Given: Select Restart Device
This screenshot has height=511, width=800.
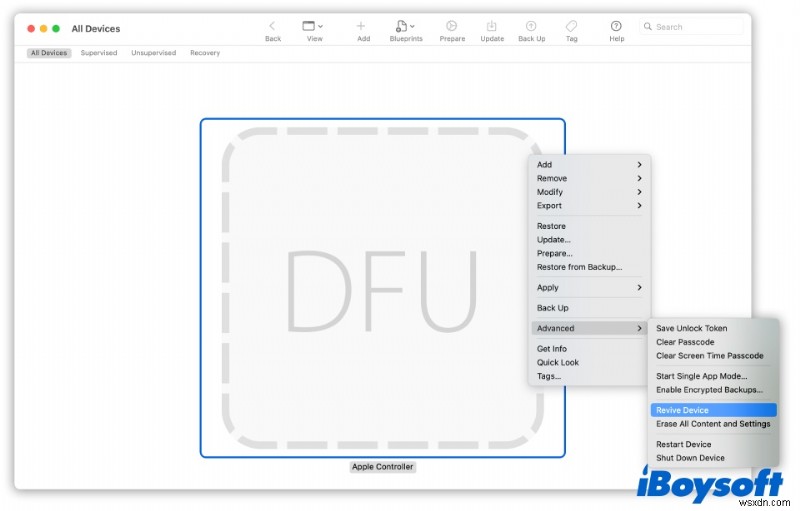Looking at the screenshot, I should click(714, 445).
